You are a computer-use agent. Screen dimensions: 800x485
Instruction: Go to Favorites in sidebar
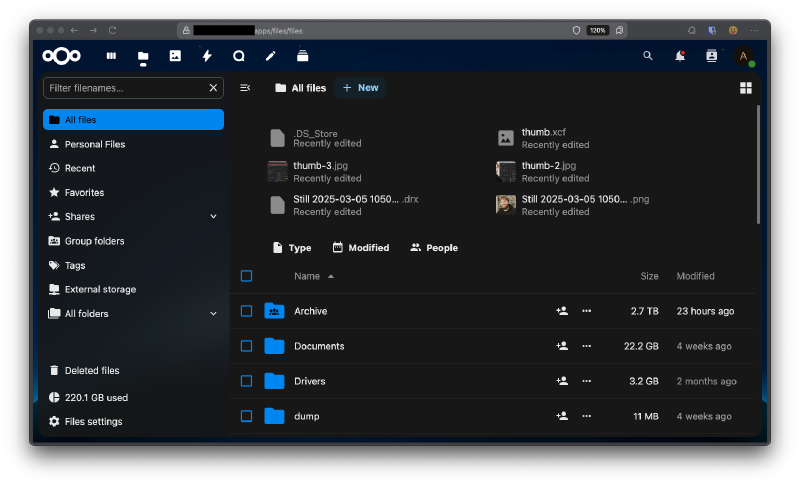[84, 193]
